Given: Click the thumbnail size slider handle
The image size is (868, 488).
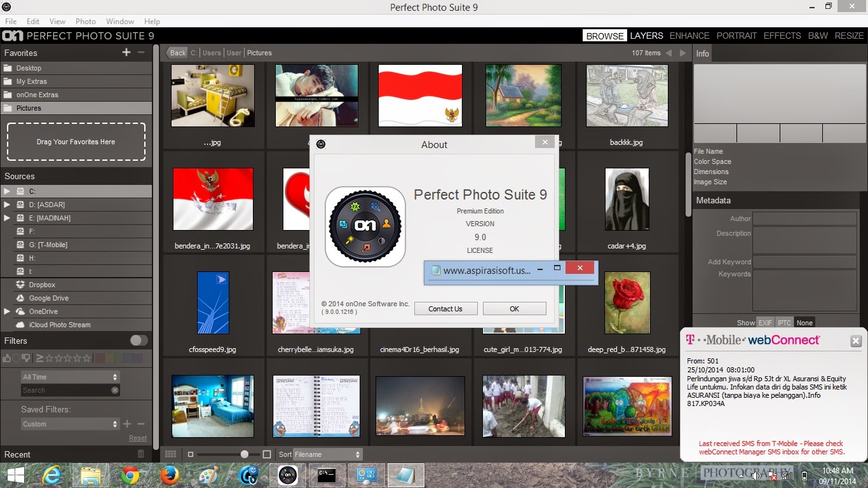Looking at the screenshot, I should click(245, 454).
